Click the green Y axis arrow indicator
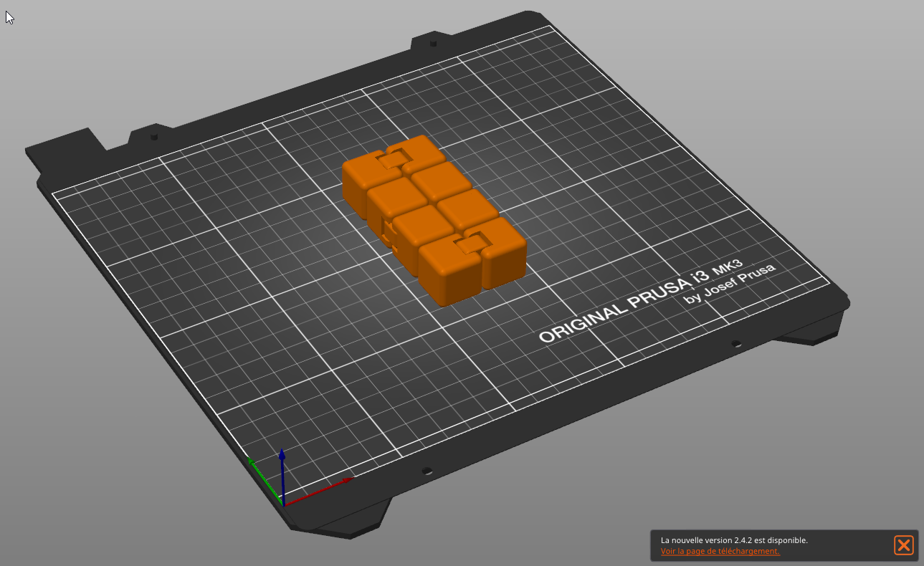The width and height of the screenshot is (924, 566). coord(252,462)
